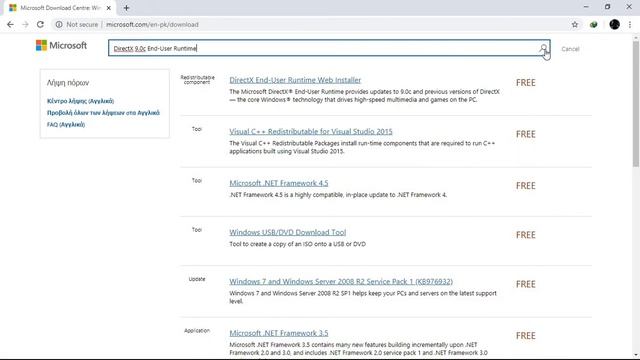
Task: Open Windows 7 Service Pack 1 KB976932 link
Action: pyautogui.click(x=341, y=282)
